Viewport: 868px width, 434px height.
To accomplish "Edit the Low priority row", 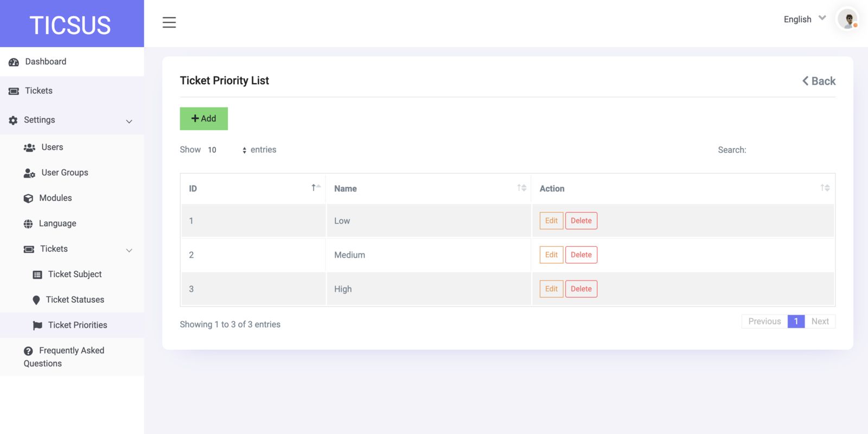I will (x=551, y=221).
